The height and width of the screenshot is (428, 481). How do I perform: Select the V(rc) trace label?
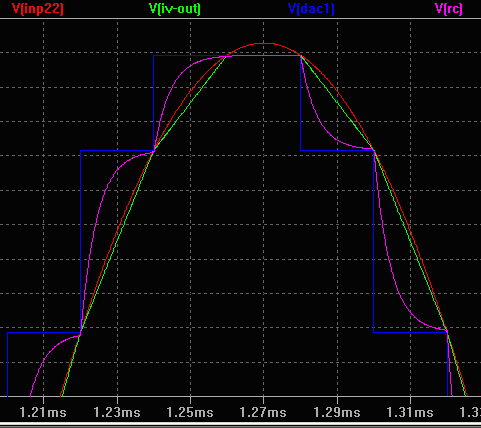(x=449, y=8)
